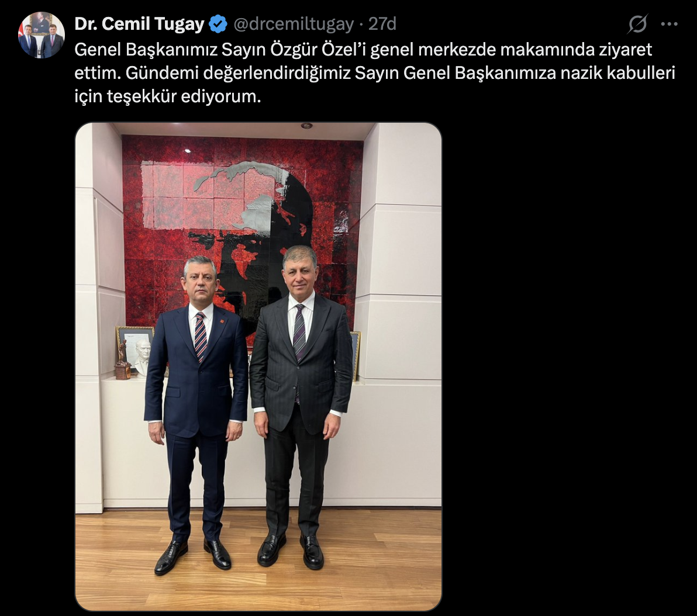Click the blue verified checkmark badge
This screenshot has width=697, height=616.
tap(218, 24)
